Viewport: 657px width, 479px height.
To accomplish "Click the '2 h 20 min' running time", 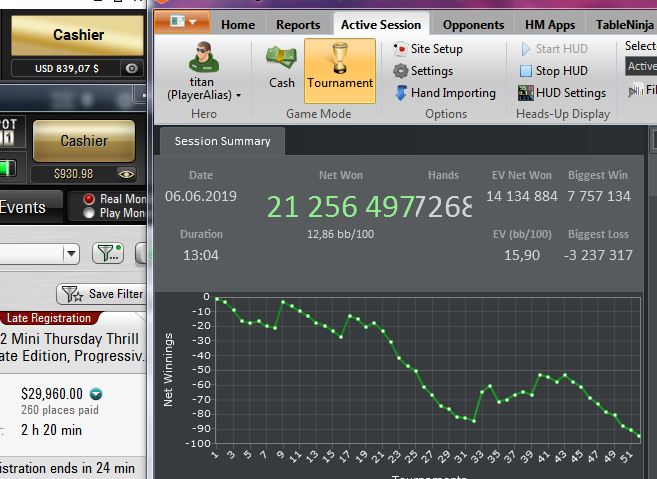I will click(51, 430).
